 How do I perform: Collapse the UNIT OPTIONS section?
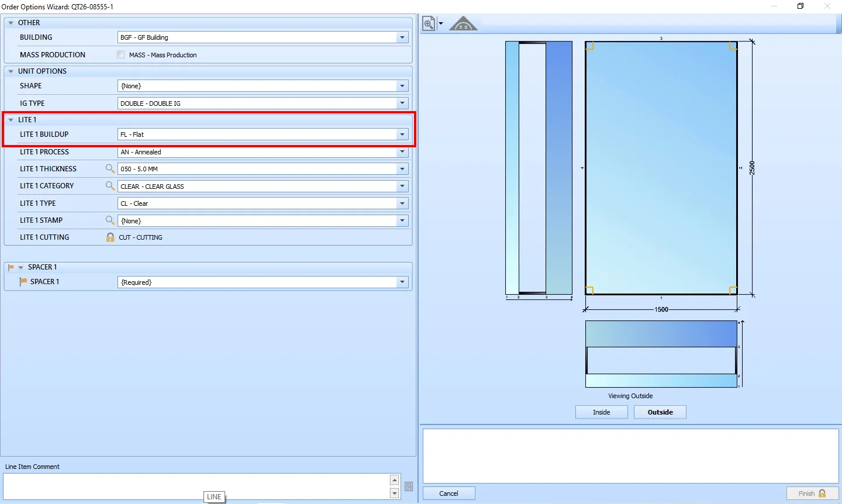11,71
